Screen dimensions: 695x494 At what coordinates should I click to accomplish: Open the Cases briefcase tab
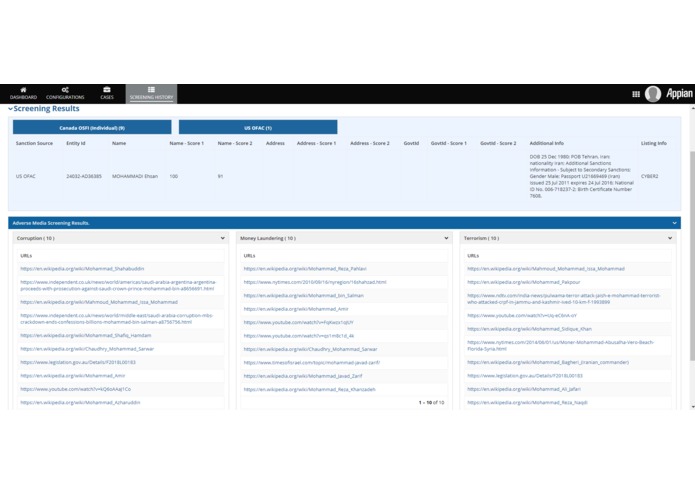[x=107, y=93]
